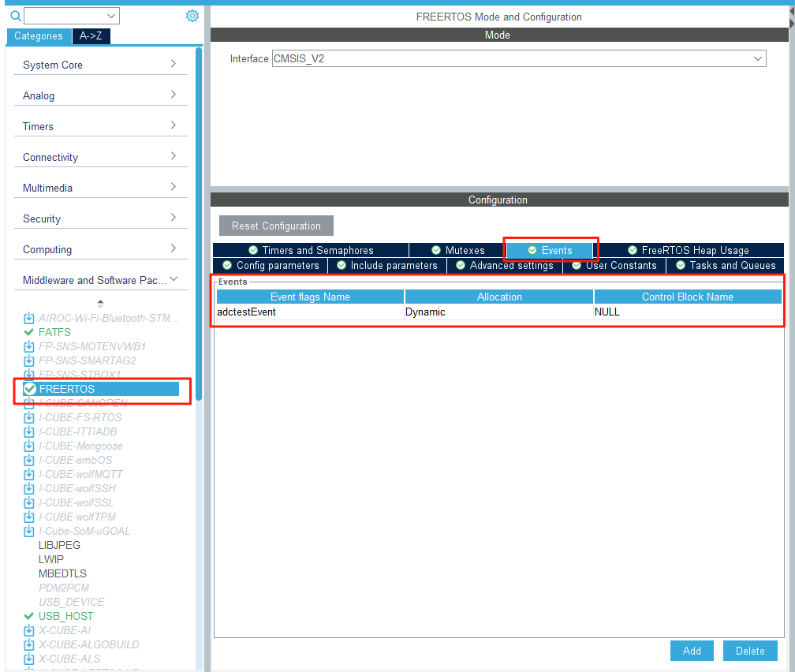The height and width of the screenshot is (672, 795).
Task: Click download icon beside I-CUBE-wolfTPM
Action: pyautogui.click(x=29, y=517)
